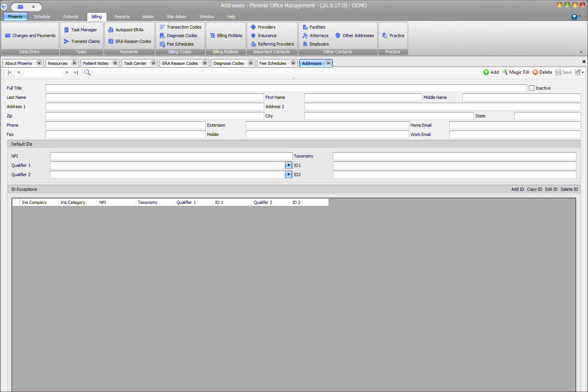The image size is (588, 392).
Task: Switch to the Patient Notes tab
Action: point(96,63)
